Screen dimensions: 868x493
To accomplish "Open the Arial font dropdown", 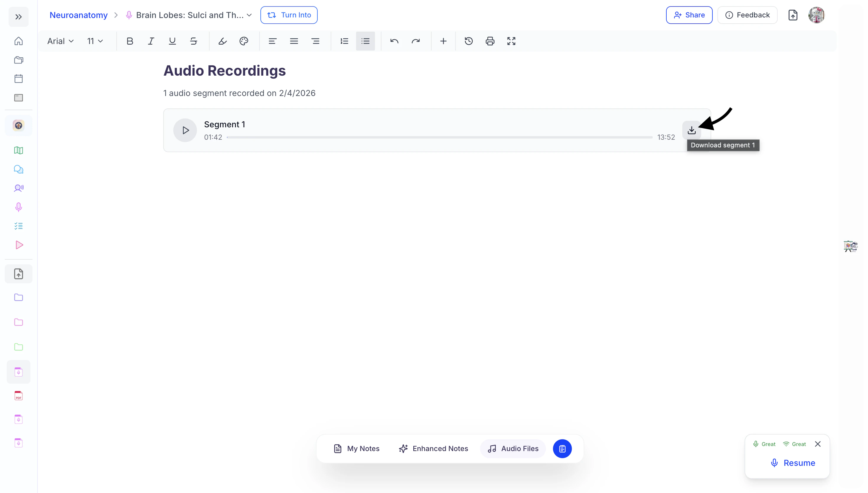I will tap(60, 41).
